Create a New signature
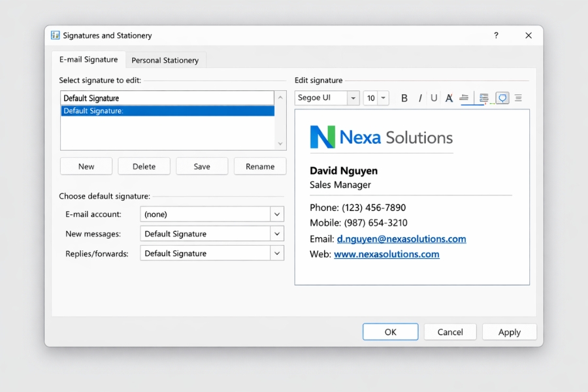This screenshot has width=588, height=392. 86,166
